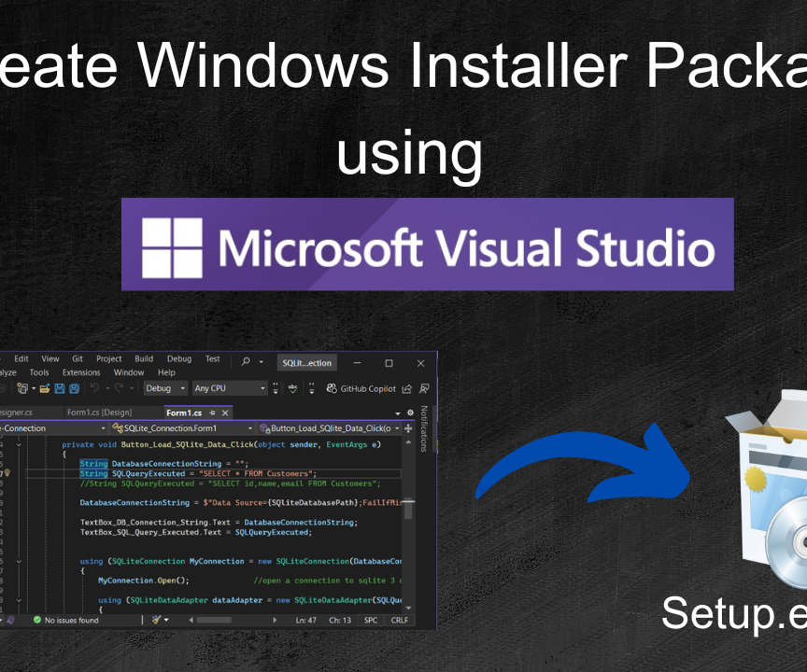The width and height of the screenshot is (807, 672).
Task: Click the GitHub Copilot button
Action: (x=361, y=388)
